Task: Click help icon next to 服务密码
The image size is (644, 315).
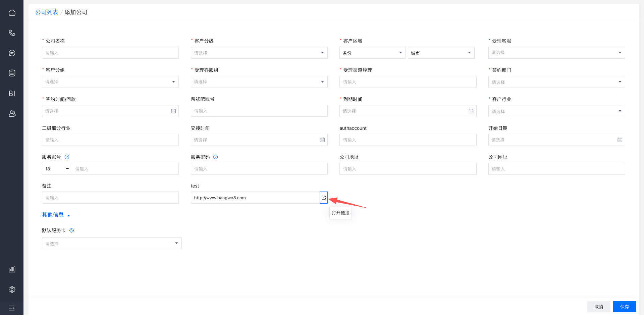Action: (216, 157)
